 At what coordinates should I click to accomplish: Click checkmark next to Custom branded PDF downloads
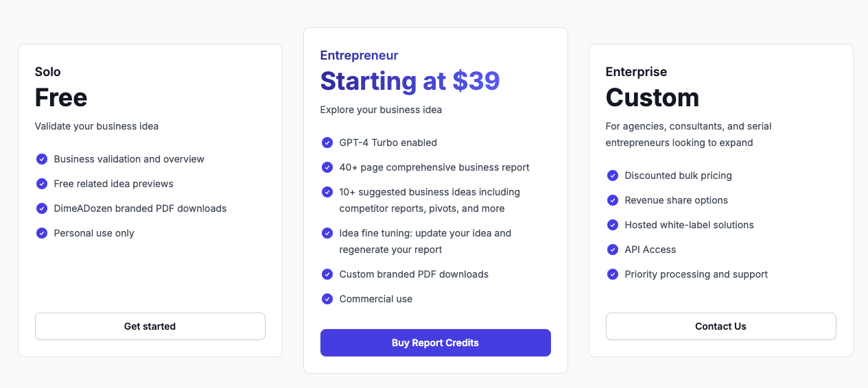click(x=327, y=274)
